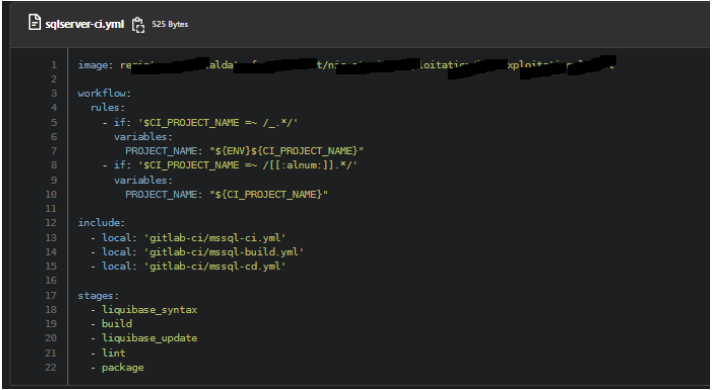The height and width of the screenshot is (390, 712).
Task: Click the 'gitlab-ci/mssql-ci.yml' include path
Action: [215, 237]
